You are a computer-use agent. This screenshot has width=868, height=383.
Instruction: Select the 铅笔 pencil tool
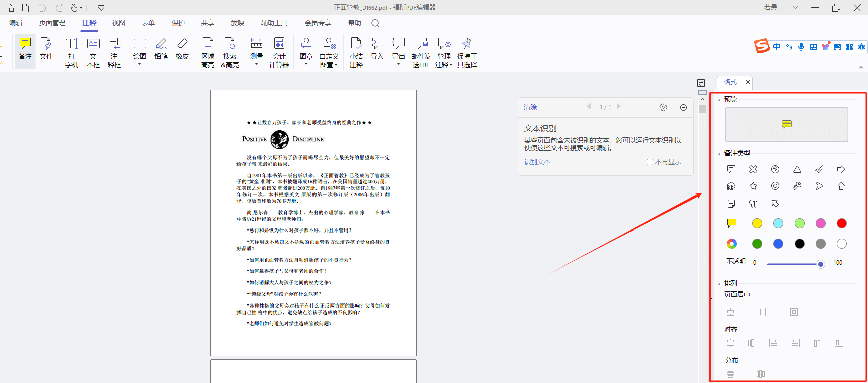tap(161, 49)
